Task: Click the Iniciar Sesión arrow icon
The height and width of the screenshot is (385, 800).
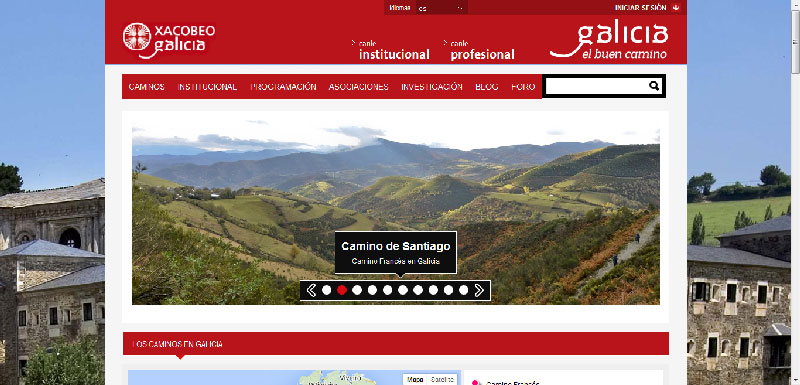Action: (x=676, y=8)
